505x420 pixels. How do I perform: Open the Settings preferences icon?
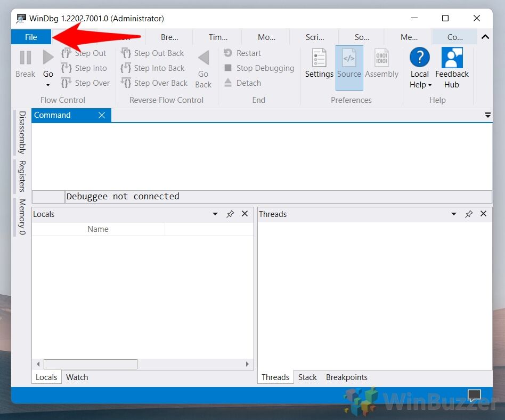319,63
